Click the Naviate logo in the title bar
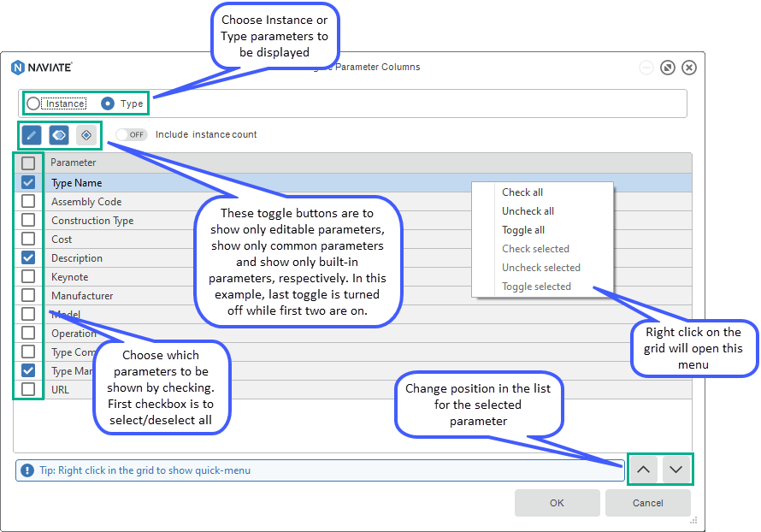Screen dimensions: 761x532 pyautogui.click(x=18, y=67)
